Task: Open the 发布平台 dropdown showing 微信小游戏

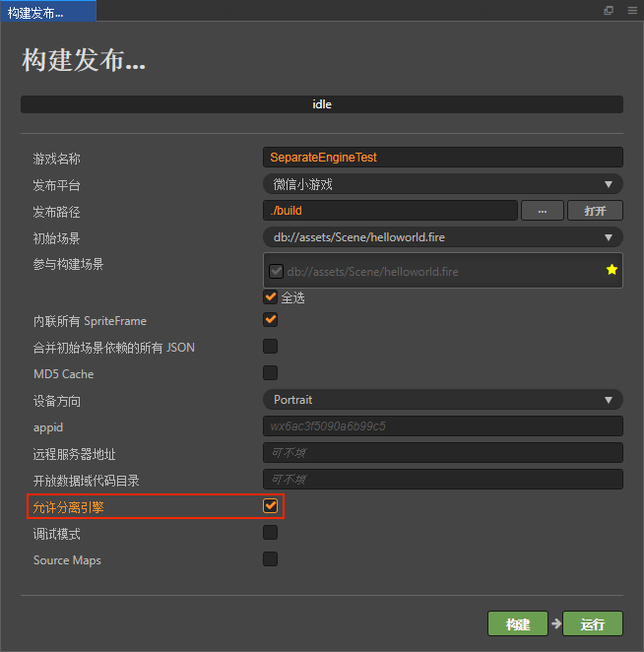Action: point(443,184)
